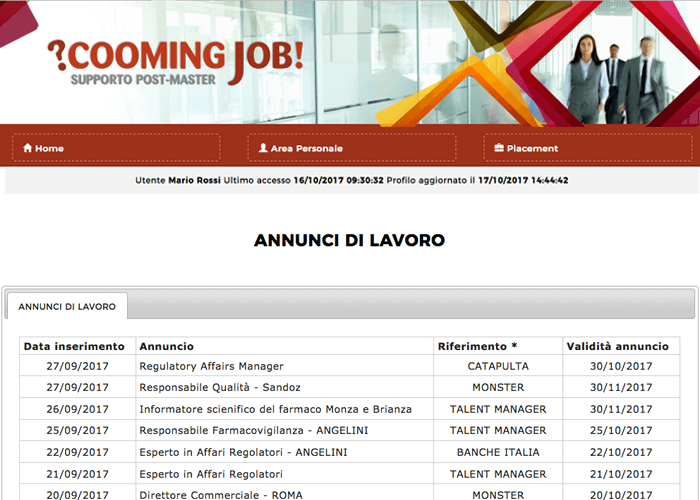This screenshot has height=500, width=700.
Task: Click the Cooming Job logo
Action: (x=176, y=62)
